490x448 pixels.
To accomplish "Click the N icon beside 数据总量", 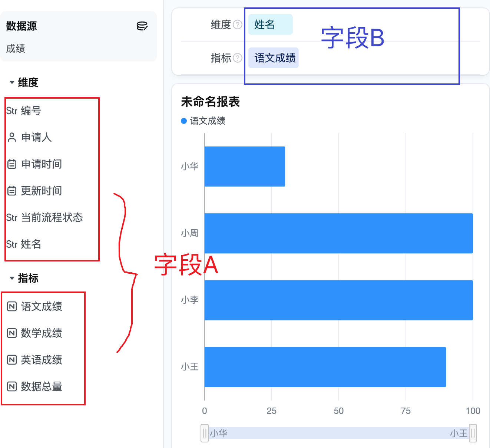I will pyautogui.click(x=12, y=386).
